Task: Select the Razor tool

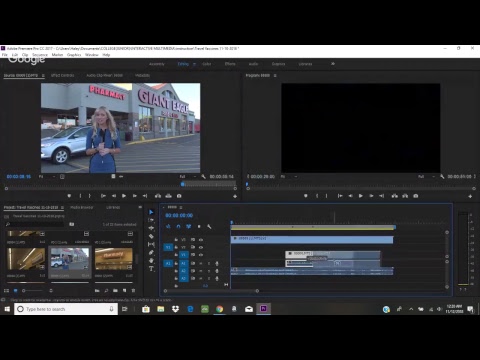Action: pyautogui.click(x=151, y=236)
